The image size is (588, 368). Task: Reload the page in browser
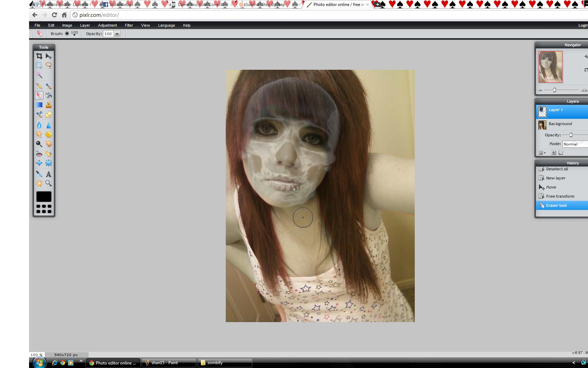(54, 15)
